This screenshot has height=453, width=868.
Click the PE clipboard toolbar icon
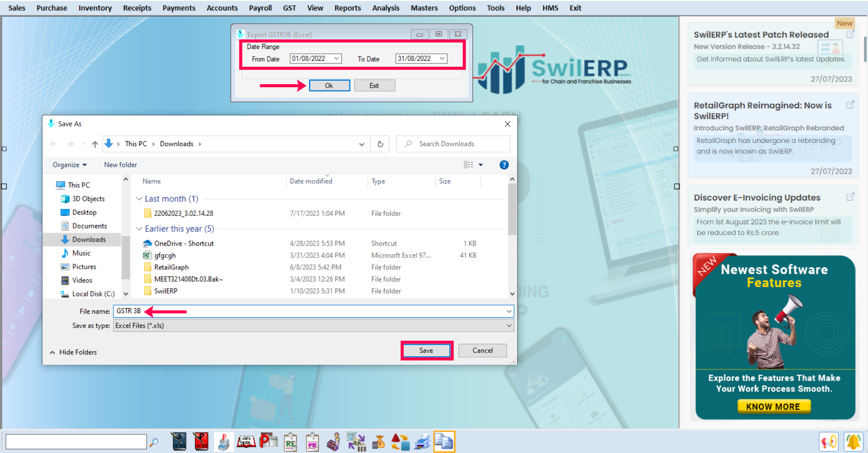312,442
